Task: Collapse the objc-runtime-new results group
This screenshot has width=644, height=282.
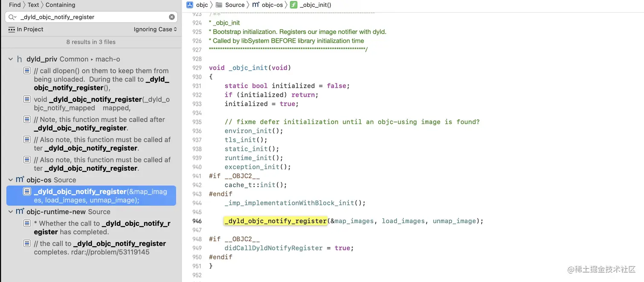Action: click(x=11, y=212)
